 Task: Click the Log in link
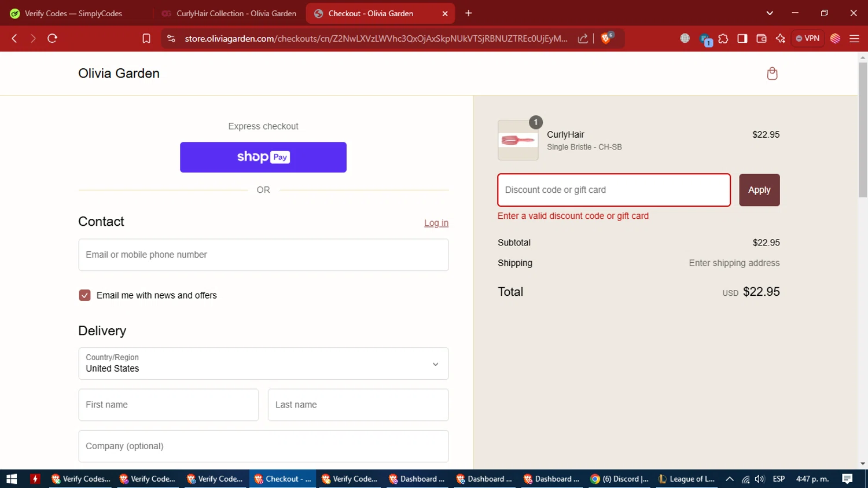click(x=436, y=223)
